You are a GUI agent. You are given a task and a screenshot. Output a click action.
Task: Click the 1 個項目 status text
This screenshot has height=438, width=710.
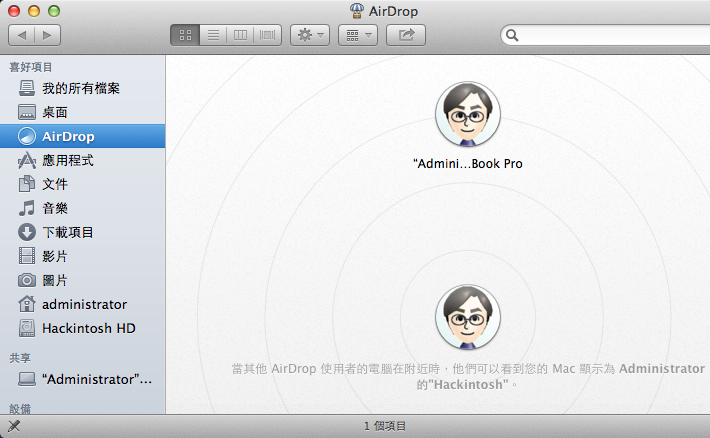click(x=385, y=426)
